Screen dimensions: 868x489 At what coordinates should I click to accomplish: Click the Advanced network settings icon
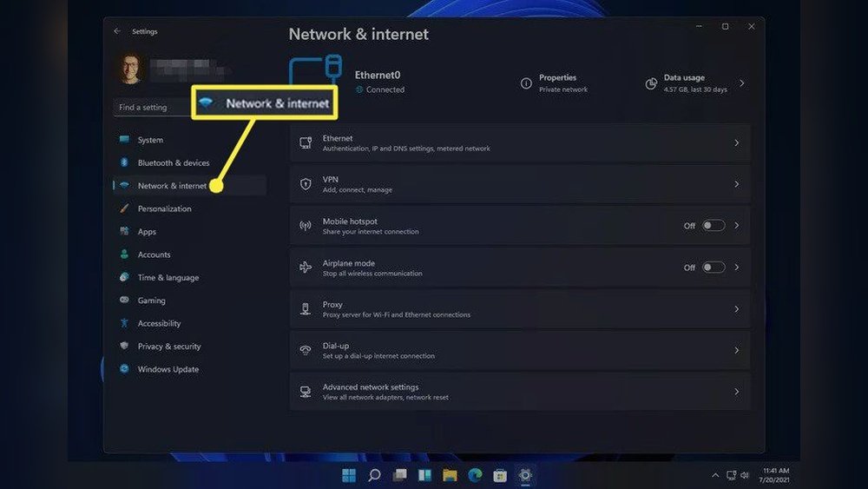click(306, 392)
